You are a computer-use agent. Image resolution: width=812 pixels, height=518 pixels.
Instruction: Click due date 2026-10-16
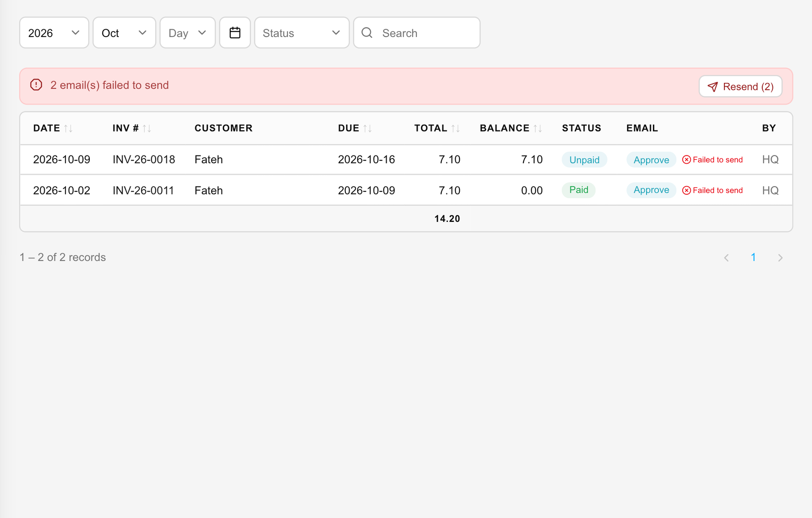click(367, 160)
